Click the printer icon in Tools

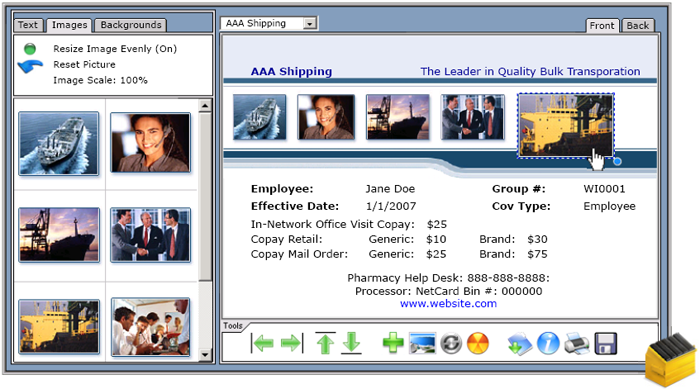click(577, 343)
